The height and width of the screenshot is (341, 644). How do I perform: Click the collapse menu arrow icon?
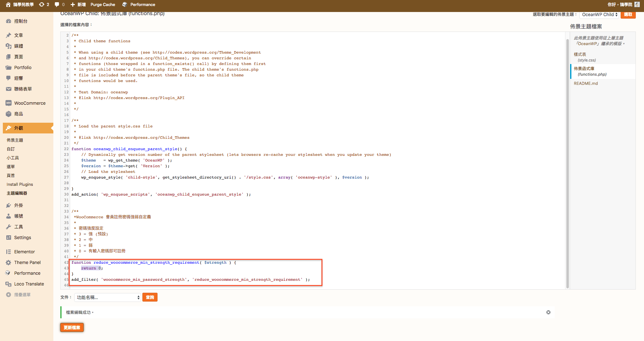click(x=9, y=295)
